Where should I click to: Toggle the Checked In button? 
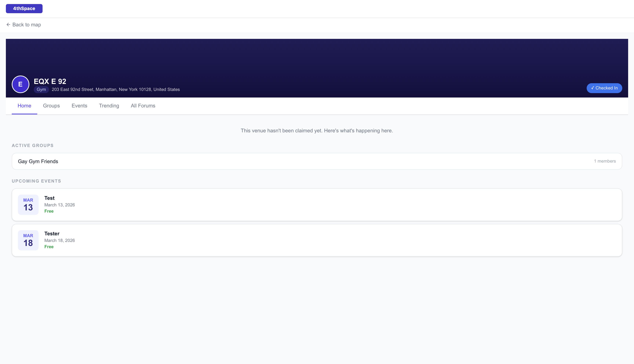(604, 88)
